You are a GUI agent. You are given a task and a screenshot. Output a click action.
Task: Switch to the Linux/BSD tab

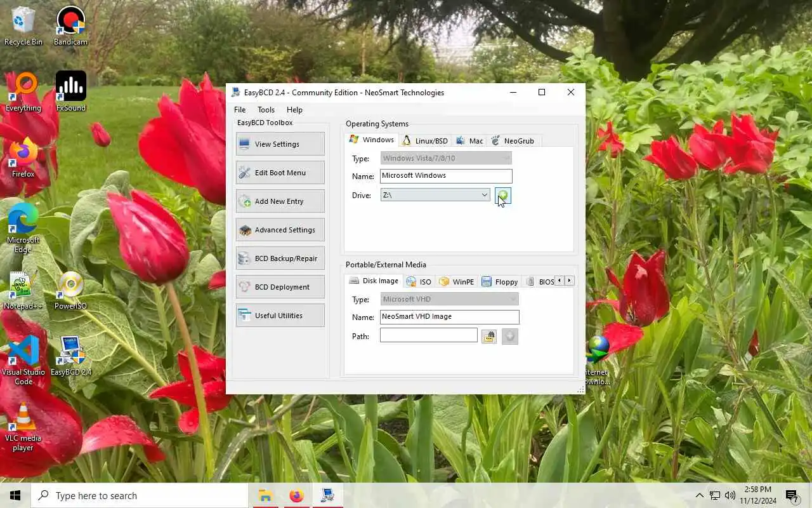425,141
